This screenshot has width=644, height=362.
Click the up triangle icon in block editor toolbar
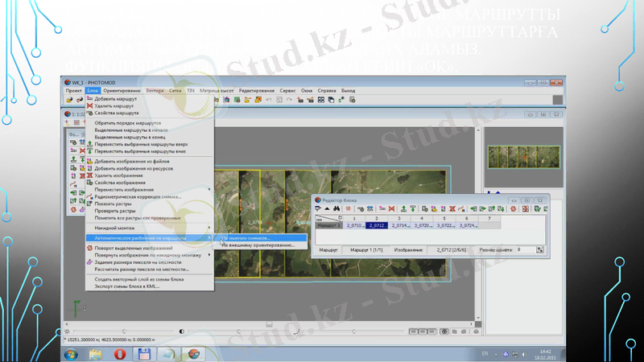point(327,209)
